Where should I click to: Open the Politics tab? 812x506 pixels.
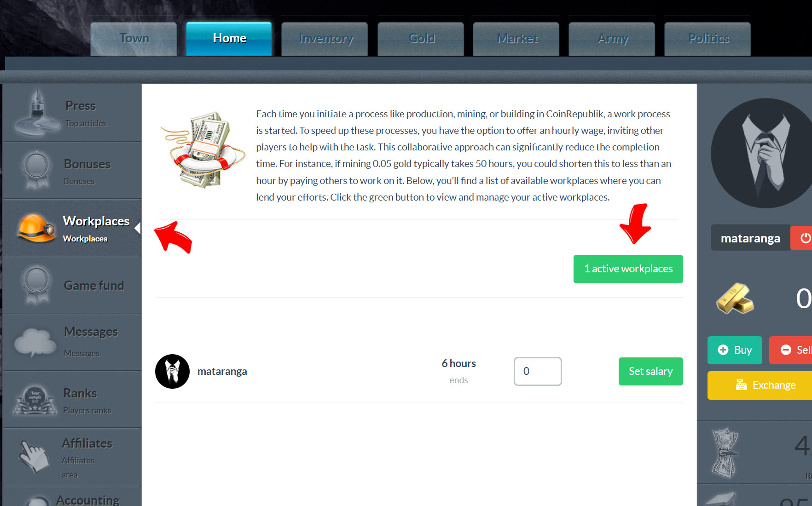click(708, 39)
